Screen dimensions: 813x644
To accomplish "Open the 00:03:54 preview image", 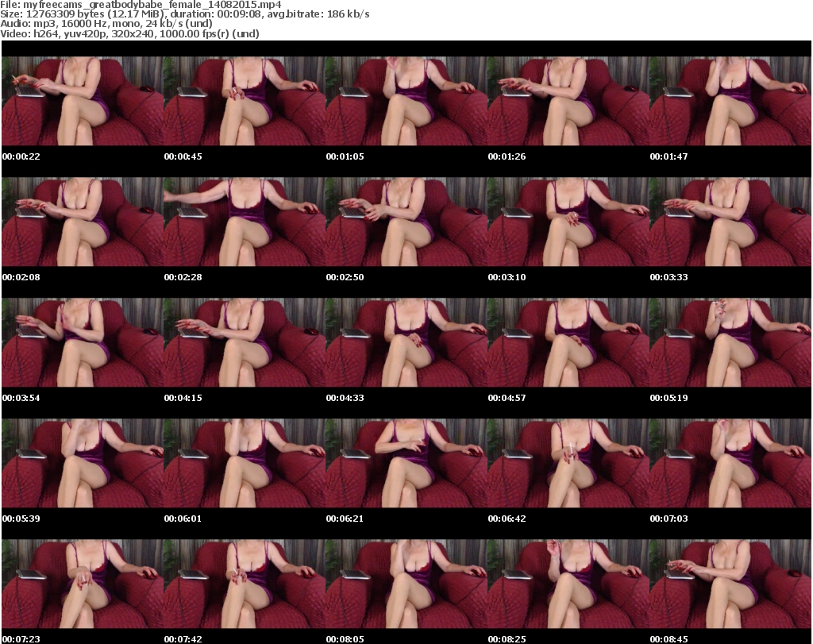I will coord(83,343).
